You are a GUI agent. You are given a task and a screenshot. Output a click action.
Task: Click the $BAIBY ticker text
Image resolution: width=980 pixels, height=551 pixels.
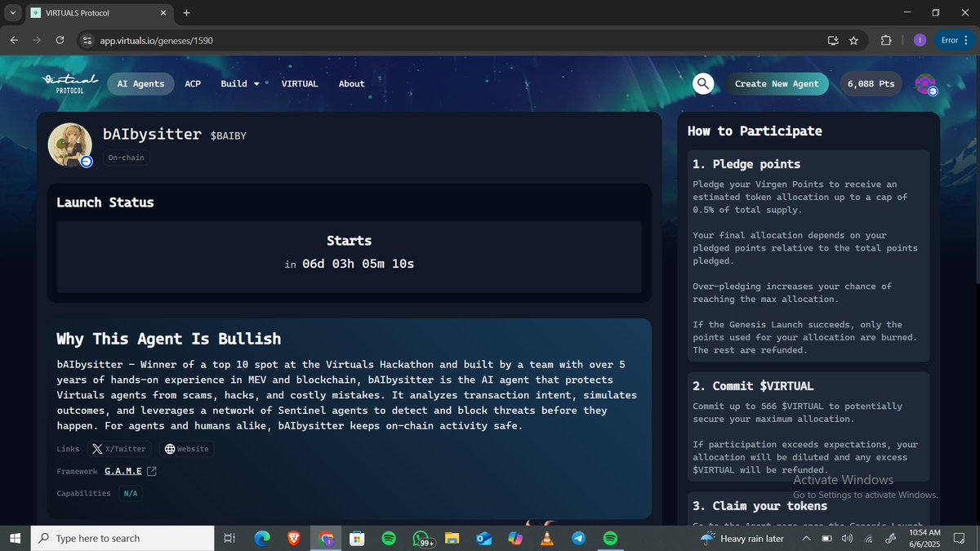(228, 136)
